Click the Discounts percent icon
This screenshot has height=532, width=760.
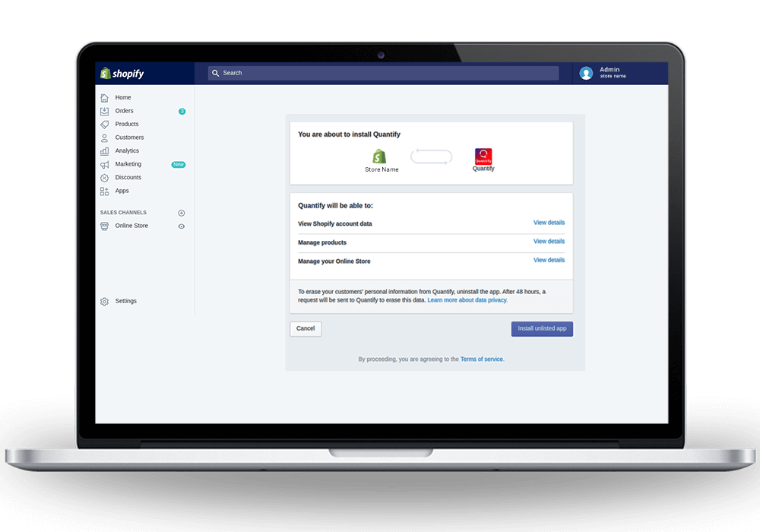[104, 178]
